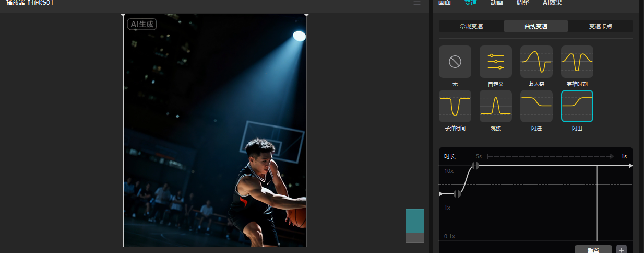The width and height of the screenshot is (644, 253).
Task: Open the AI效果 effects tab
Action: [552, 3]
